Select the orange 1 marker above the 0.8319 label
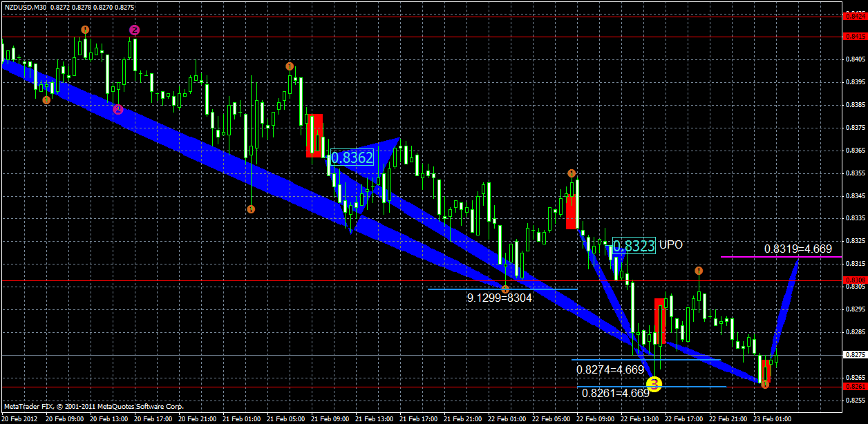The width and height of the screenshot is (868, 424). pos(699,271)
